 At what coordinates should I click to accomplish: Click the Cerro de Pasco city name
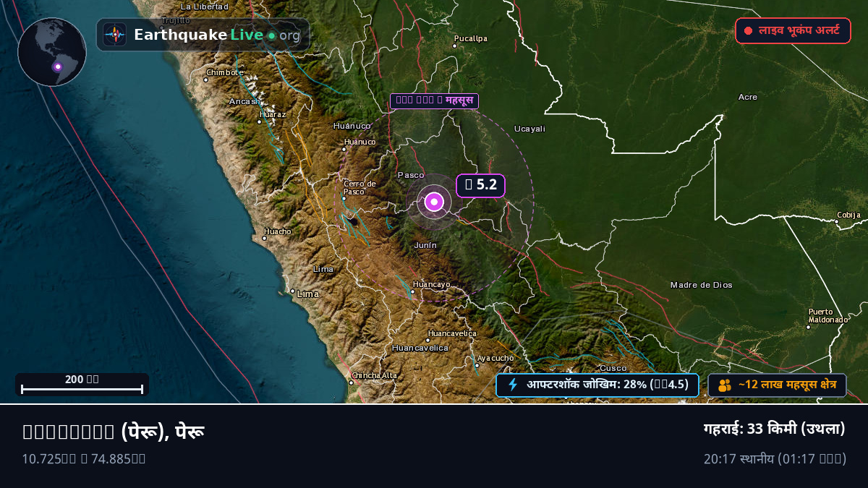click(360, 187)
